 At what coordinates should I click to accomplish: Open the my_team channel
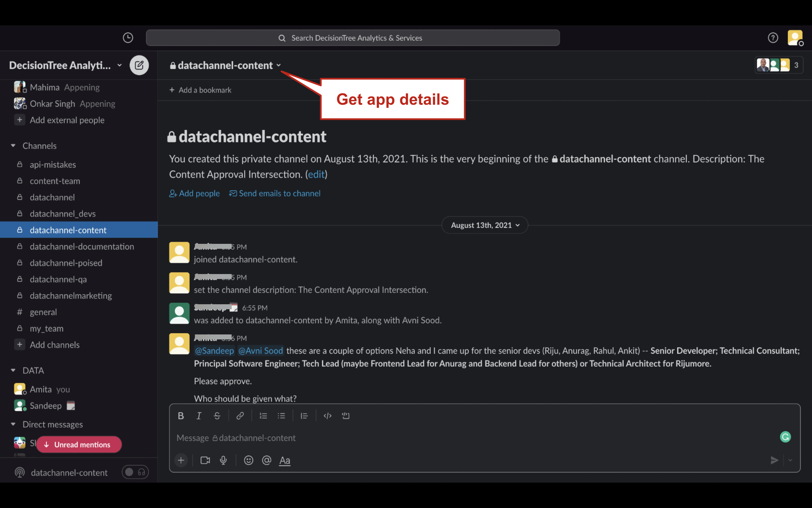pos(79,328)
